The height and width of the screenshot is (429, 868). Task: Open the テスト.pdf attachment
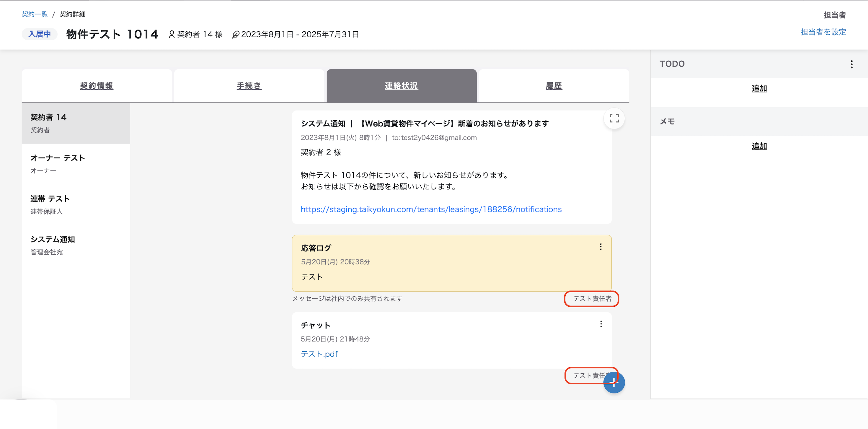(x=319, y=354)
